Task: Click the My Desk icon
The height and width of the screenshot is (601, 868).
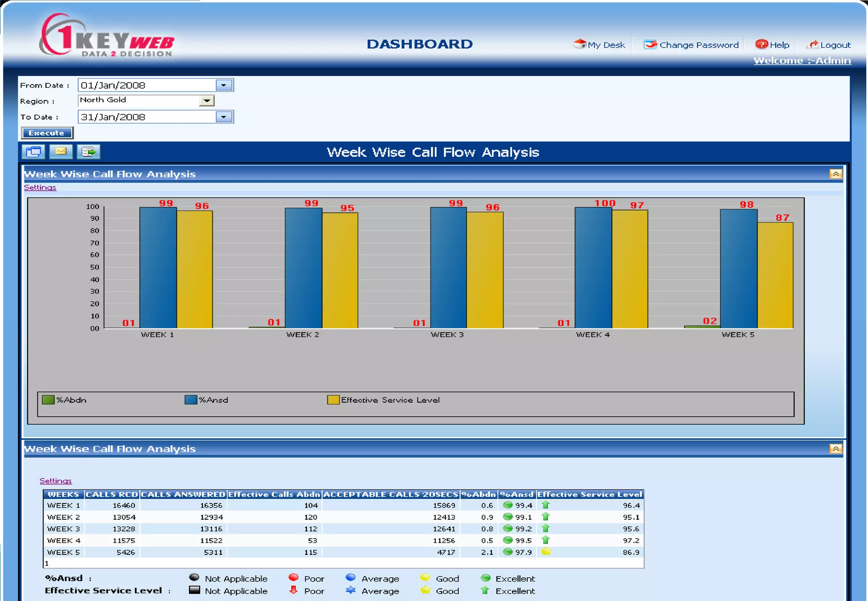Action: coord(580,44)
